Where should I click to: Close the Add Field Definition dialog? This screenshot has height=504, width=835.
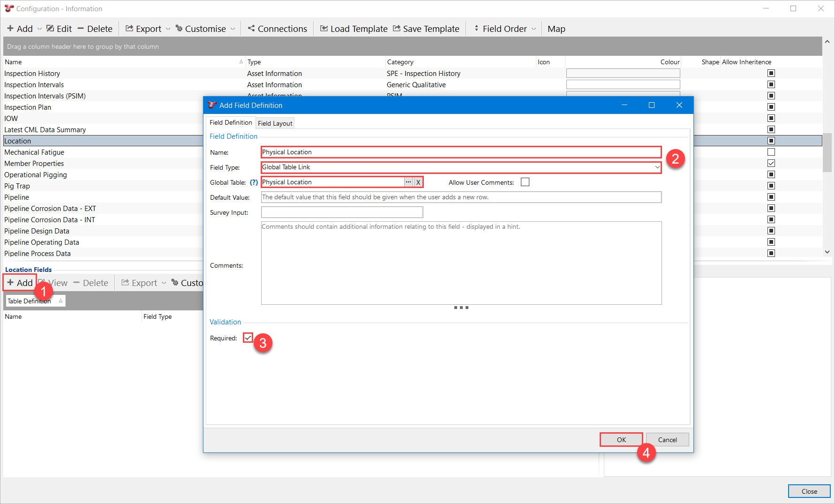click(x=679, y=105)
